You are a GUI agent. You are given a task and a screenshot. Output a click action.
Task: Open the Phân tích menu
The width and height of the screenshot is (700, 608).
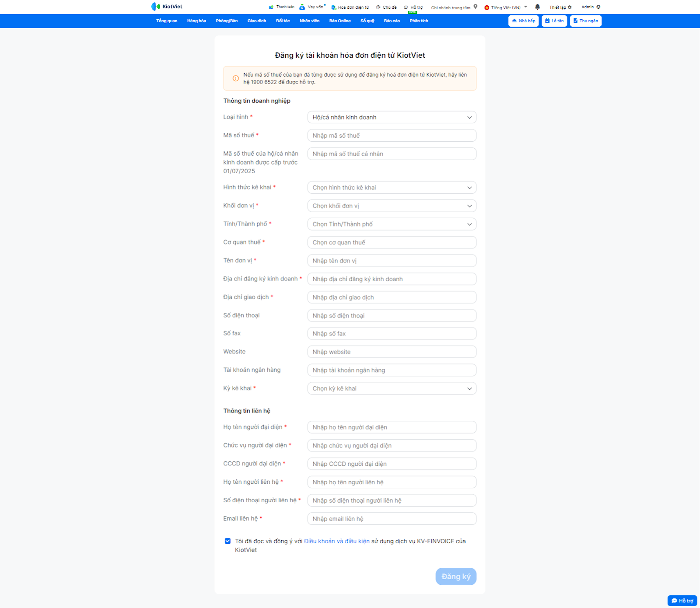coord(419,21)
